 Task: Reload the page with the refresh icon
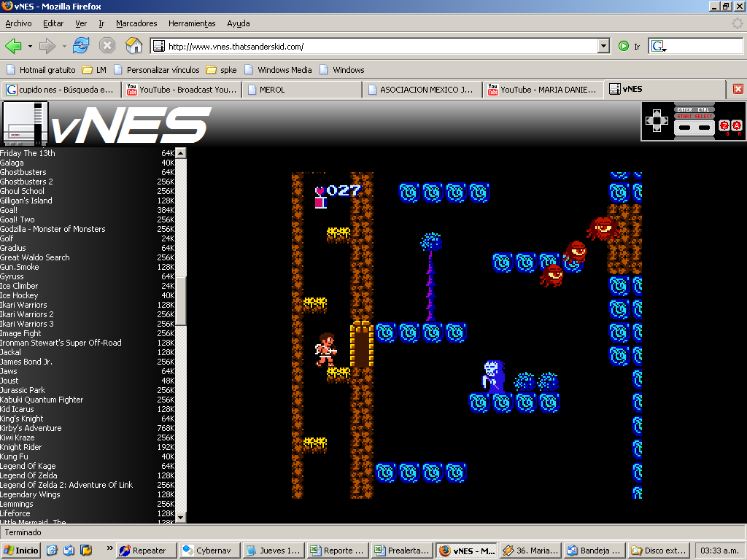point(80,46)
